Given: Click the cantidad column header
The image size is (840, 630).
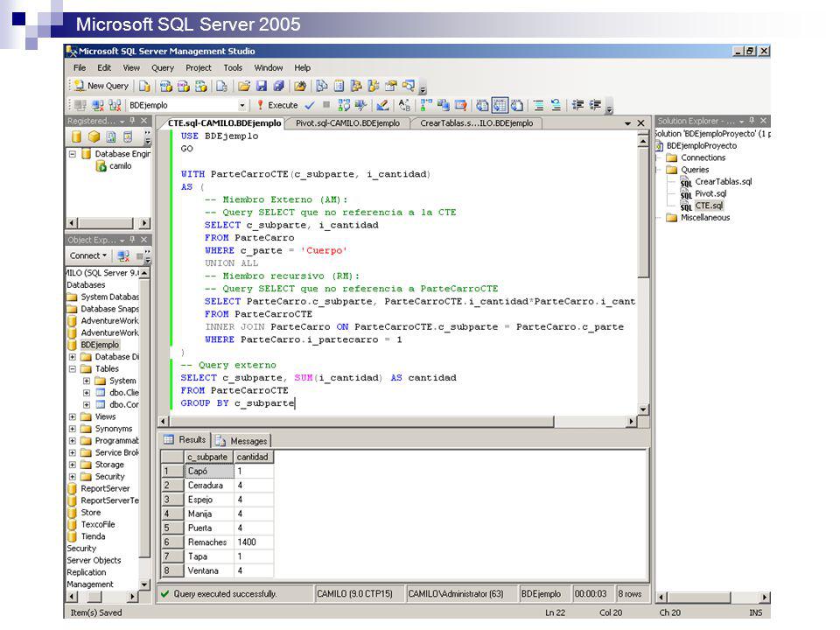Looking at the screenshot, I should [x=254, y=457].
